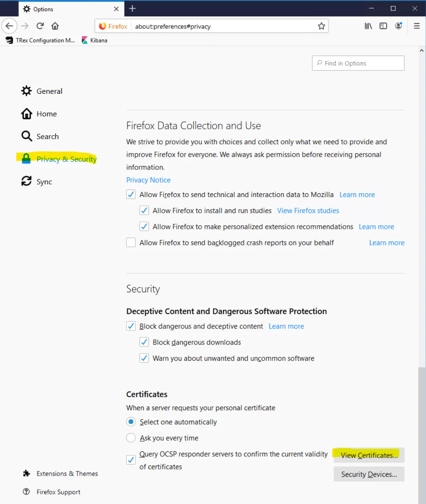
Task: Go back using the back arrow
Action: click(x=9, y=26)
